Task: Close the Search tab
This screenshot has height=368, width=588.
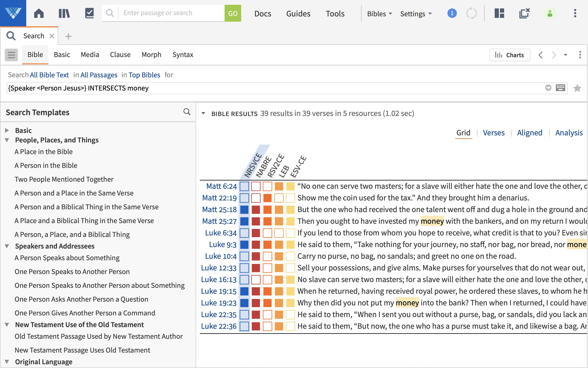Action: [x=52, y=36]
